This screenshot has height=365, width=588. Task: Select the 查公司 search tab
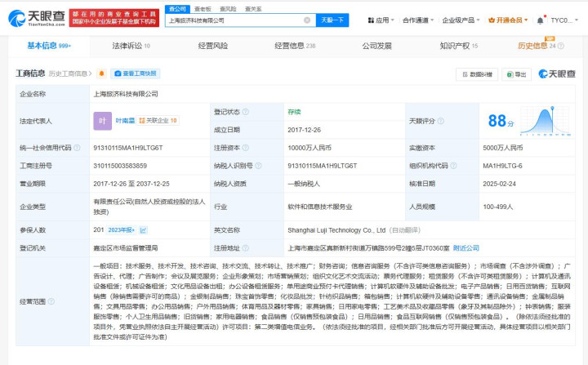[177, 9]
